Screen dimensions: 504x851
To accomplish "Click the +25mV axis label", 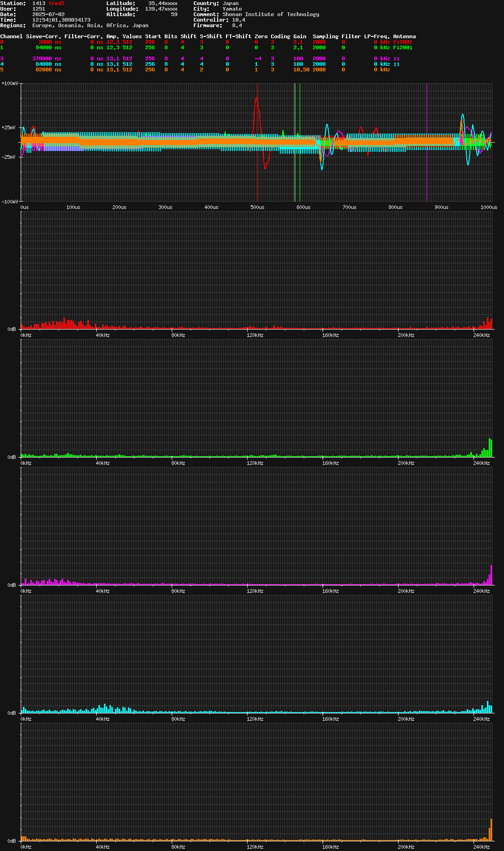I will (x=8, y=127).
